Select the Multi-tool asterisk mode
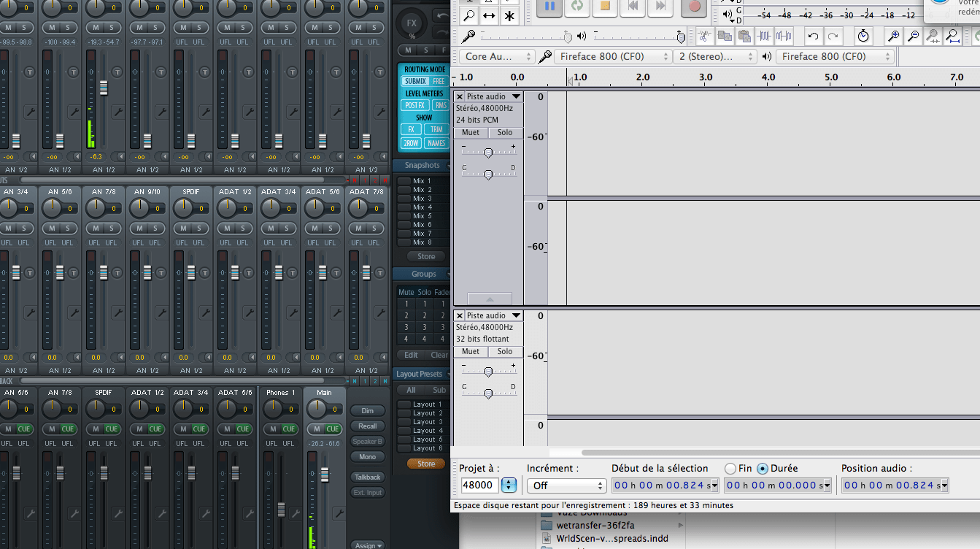980x549 pixels. [509, 15]
